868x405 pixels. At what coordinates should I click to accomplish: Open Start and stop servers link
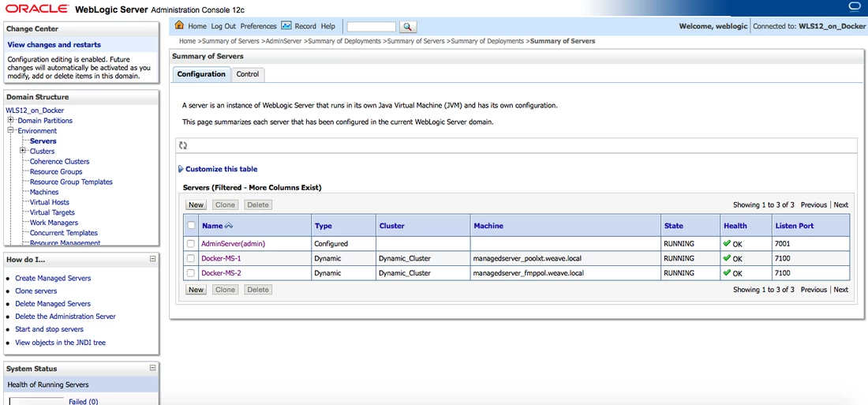coord(49,329)
